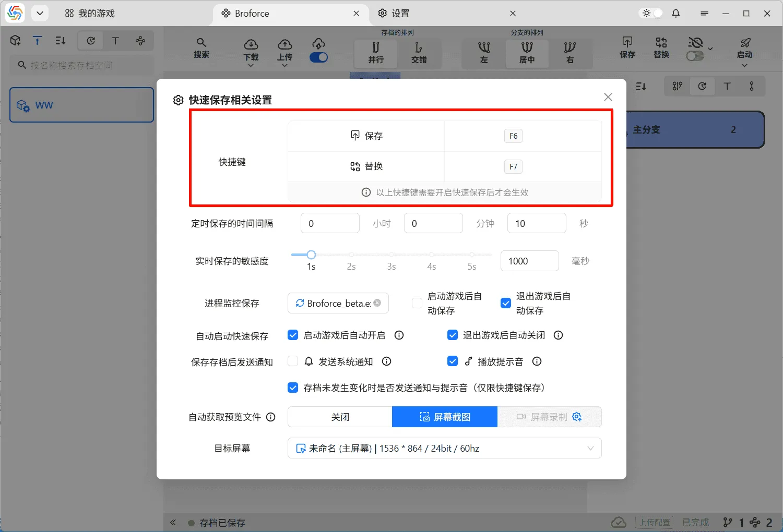Click the archive space search input field
This screenshot has width=783, height=532.
coord(81,65)
